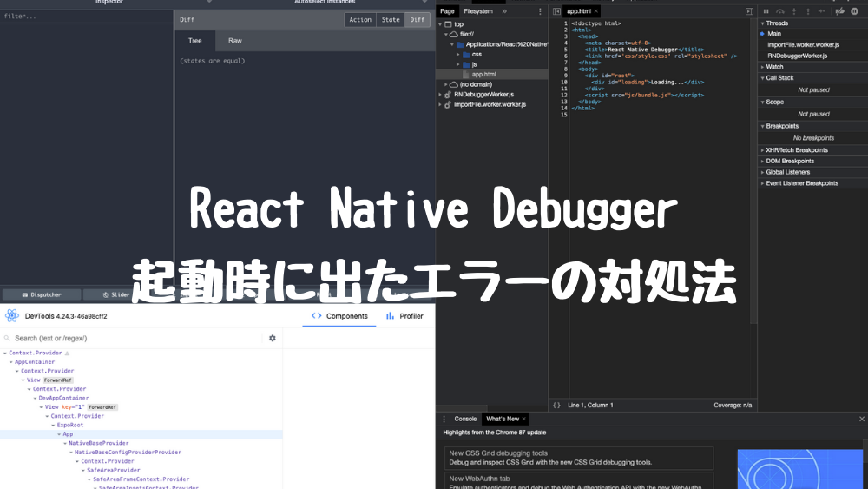Collapse the top tree node
The width and height of the screenshot is (868, 489).
pos(441,24)
